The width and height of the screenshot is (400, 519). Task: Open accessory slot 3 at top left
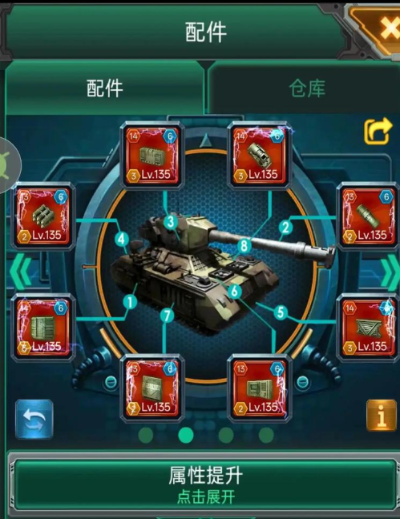click(151, 155)
